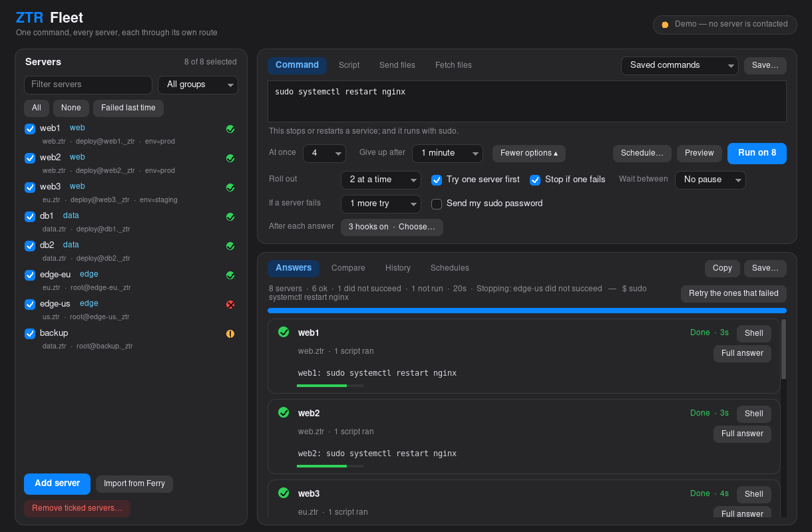Disable Try one server first
The width and height of the screenshot is (812, 532).
pyautogui.click(x=437, y=180)
